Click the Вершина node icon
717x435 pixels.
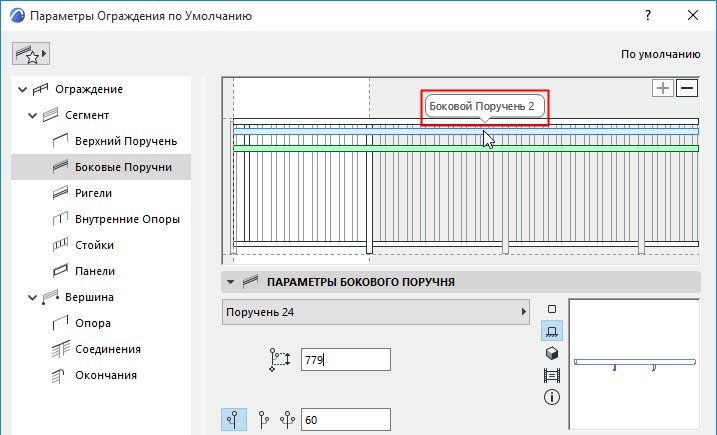click(x=50, y=297)
